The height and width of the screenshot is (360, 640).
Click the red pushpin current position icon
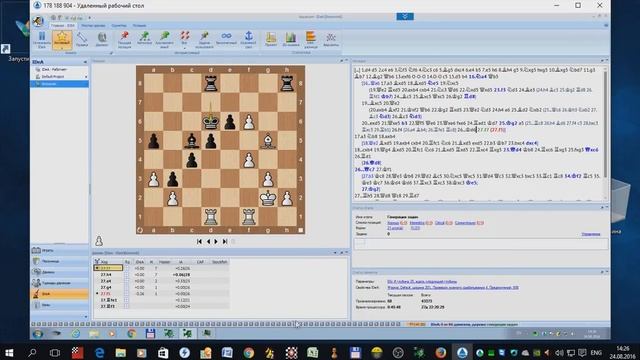[124, 36]
